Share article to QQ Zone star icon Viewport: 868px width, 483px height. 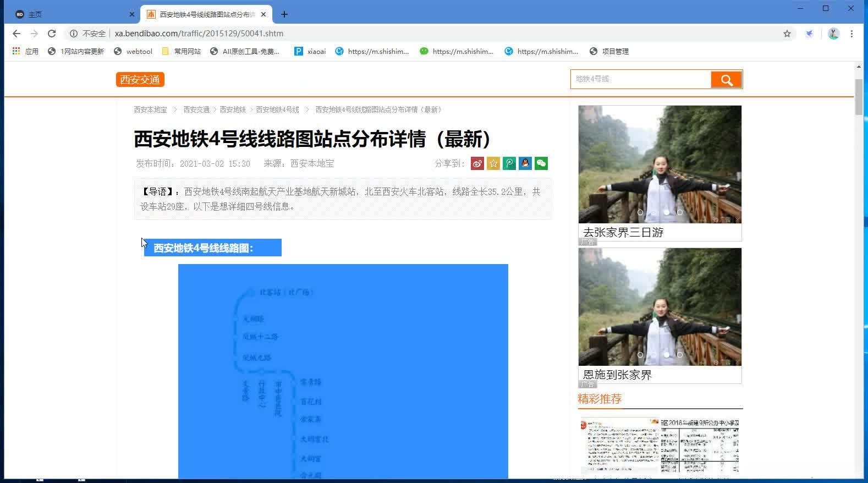[x=493, y=163]
